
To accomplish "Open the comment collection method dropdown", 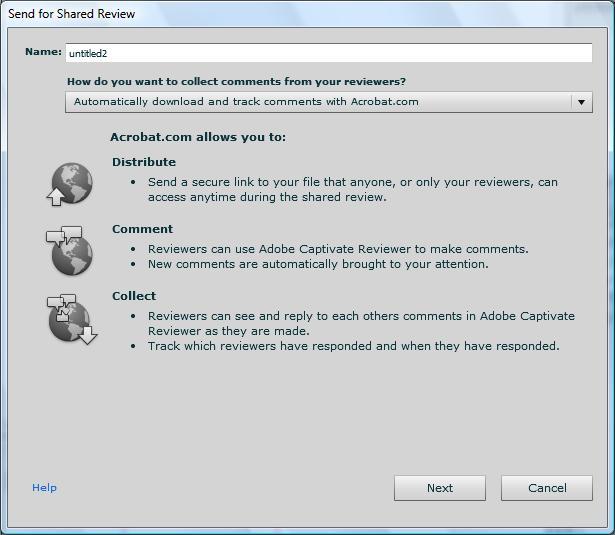I will click(329, 102).
